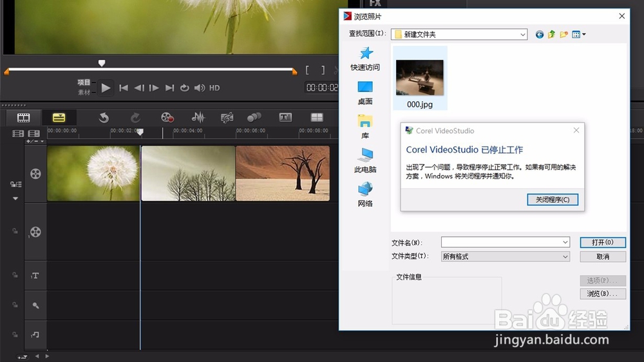This screenshot has width=644, height=362.
Task: Redo the last action
Action: (135, 118)
